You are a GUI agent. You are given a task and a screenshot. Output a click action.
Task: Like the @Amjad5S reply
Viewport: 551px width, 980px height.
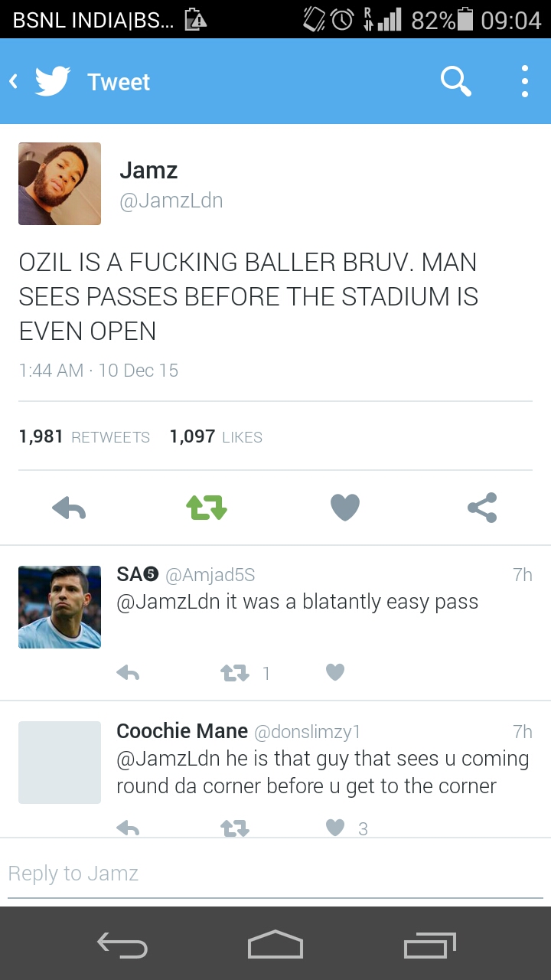(335, 673)
